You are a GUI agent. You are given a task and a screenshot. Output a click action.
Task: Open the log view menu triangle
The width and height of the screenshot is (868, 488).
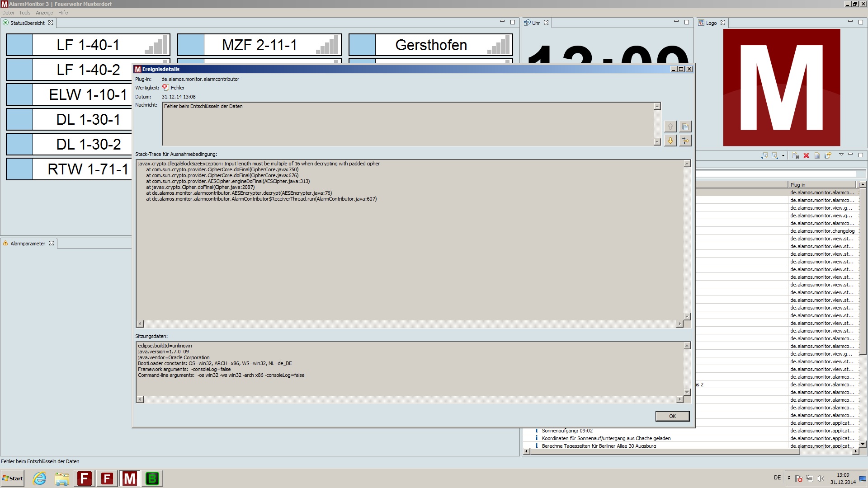click(x=841, y=155)
